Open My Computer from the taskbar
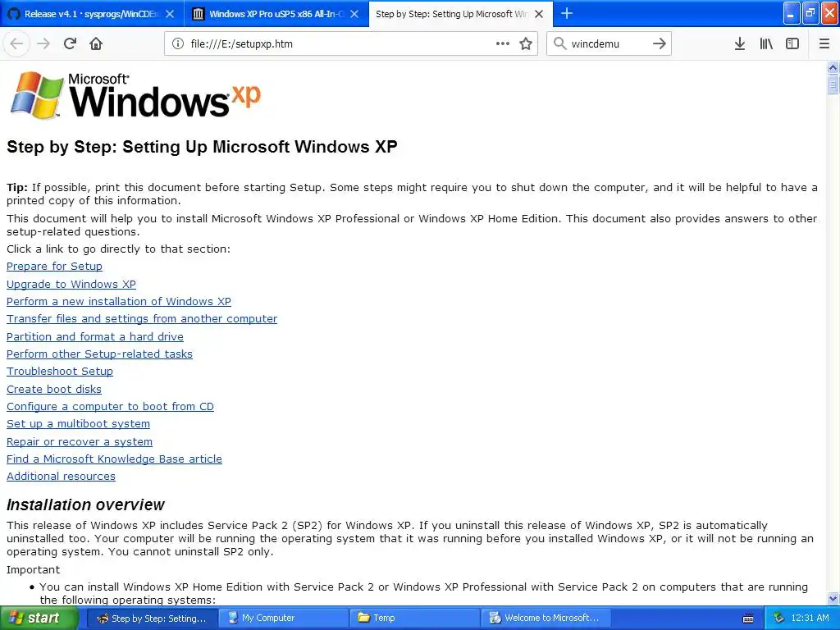 pyautogui.click(x=283, y=619)
